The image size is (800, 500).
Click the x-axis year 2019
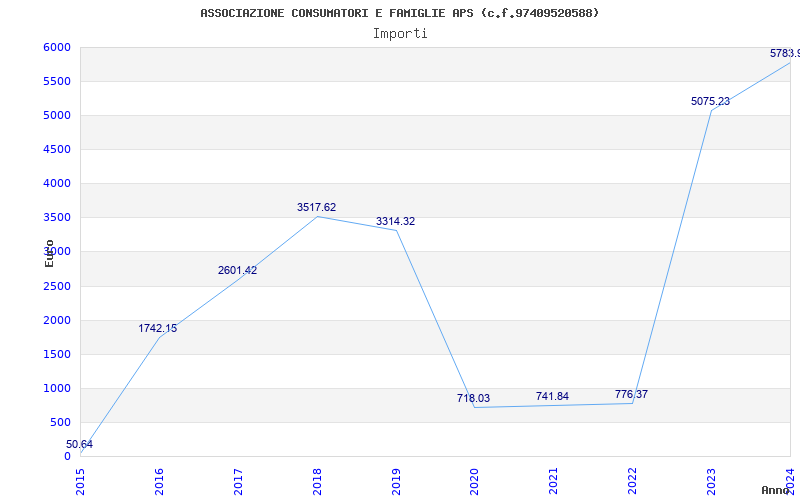(396, 481)
